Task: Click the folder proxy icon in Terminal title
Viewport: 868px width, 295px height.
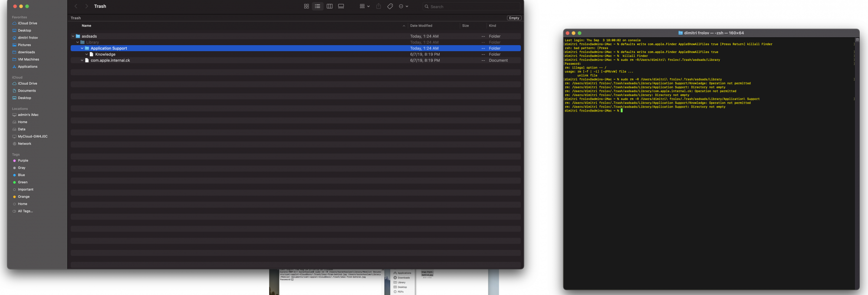Action: pyautogui.click(x=681, y=33)
